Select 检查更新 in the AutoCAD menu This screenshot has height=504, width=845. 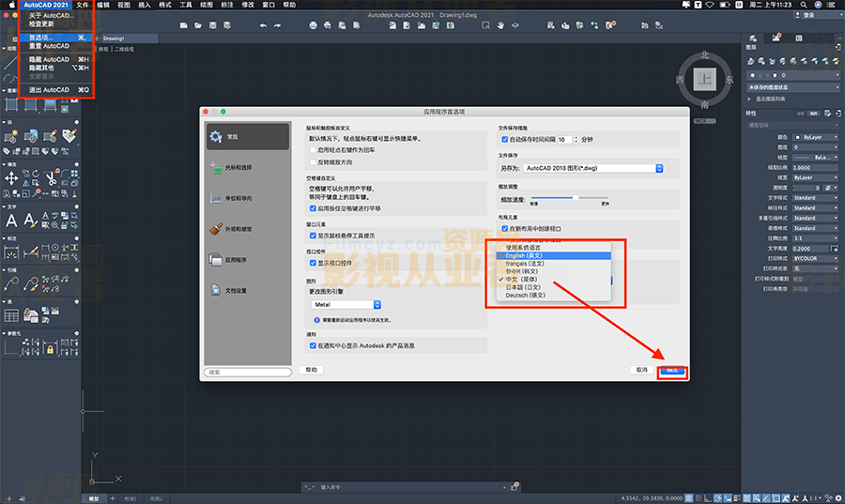click(x=56, y=23)
